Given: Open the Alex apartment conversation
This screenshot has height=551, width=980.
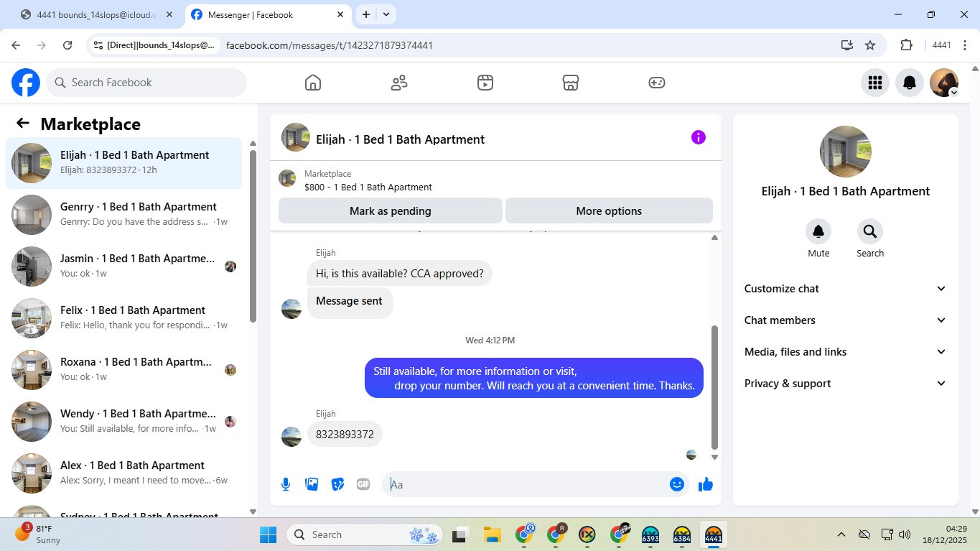Looking at the screenshot, I should [x=124, y=473].
